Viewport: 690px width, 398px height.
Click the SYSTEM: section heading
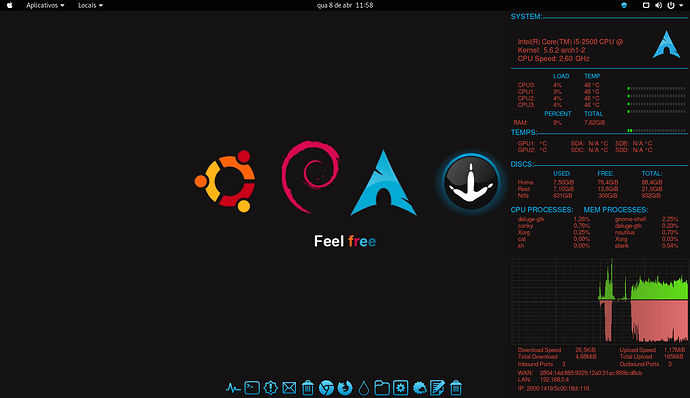[526, 17]
